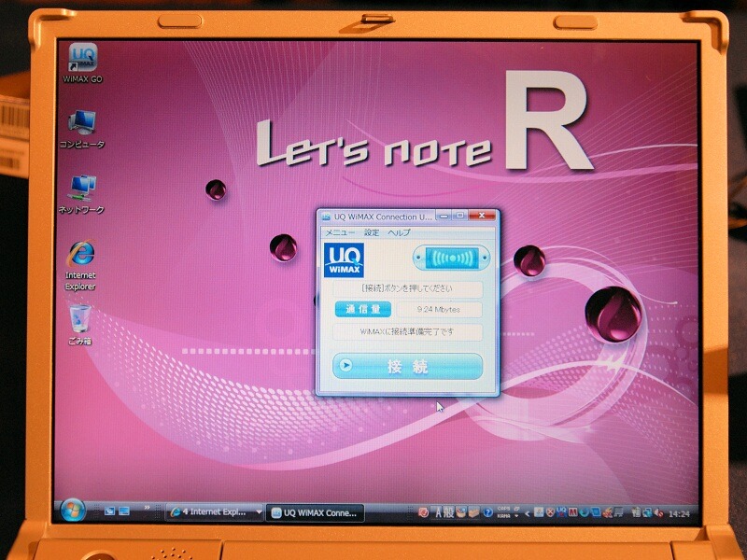Click the language bar help icon
The image size is (747, 560).
coord(487,512)
